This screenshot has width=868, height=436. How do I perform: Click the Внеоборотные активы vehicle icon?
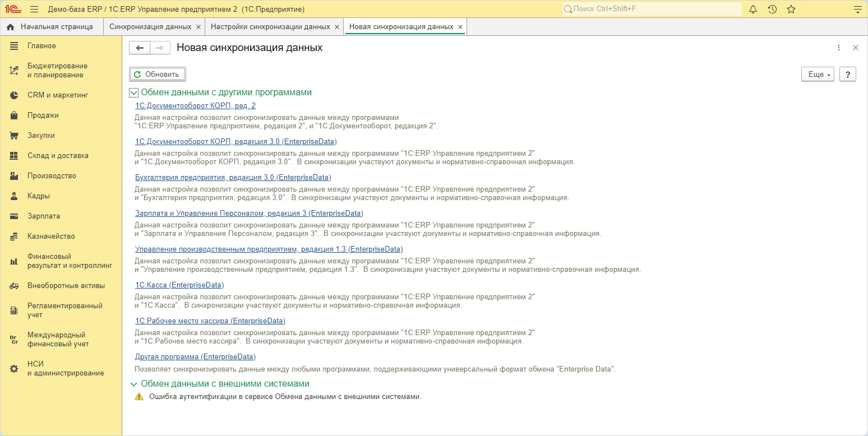click(15, 286)
